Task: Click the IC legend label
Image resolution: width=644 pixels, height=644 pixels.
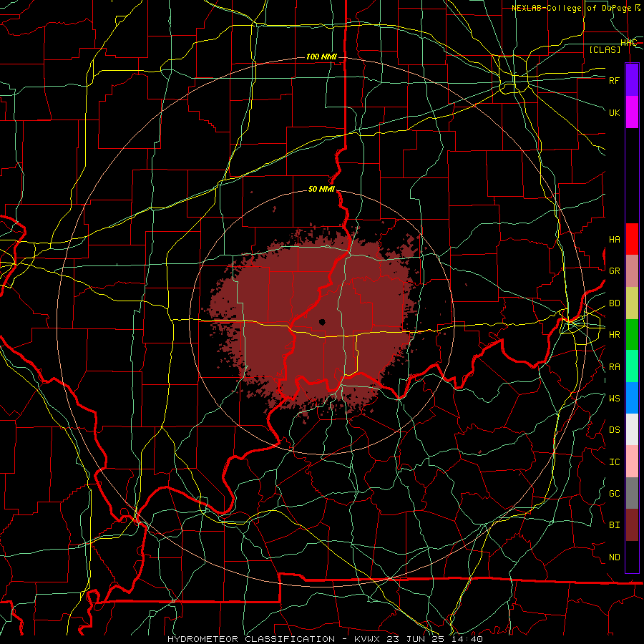Action: (x=615, y=462)
